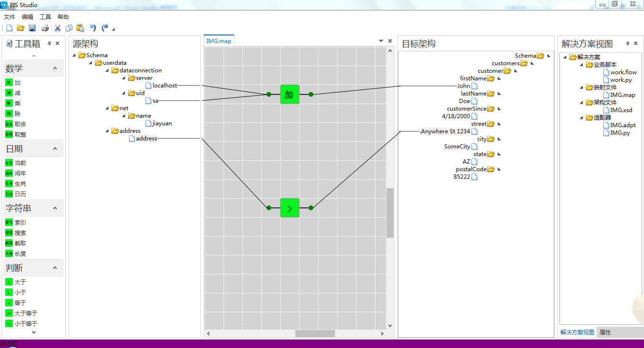This screenshot has width=644, height=348.
Task: Collapse the 日期 toolbox section
Action: [55, 148]
